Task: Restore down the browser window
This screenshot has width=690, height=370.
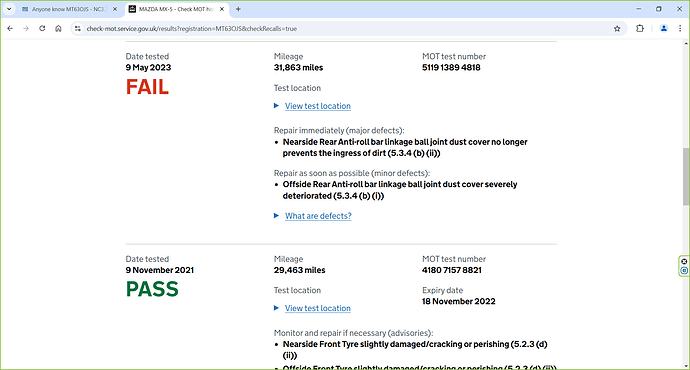Action: [x=659, y=9]
